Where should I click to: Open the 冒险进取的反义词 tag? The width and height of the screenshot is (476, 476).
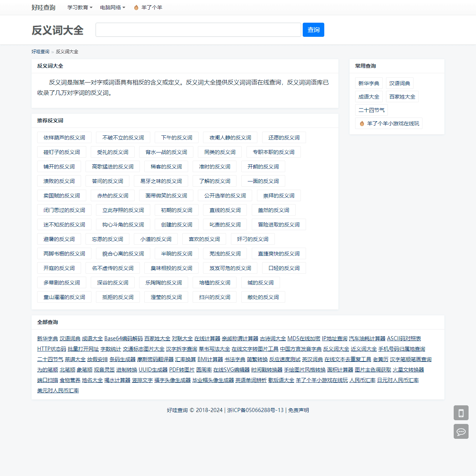coord(279,225)
